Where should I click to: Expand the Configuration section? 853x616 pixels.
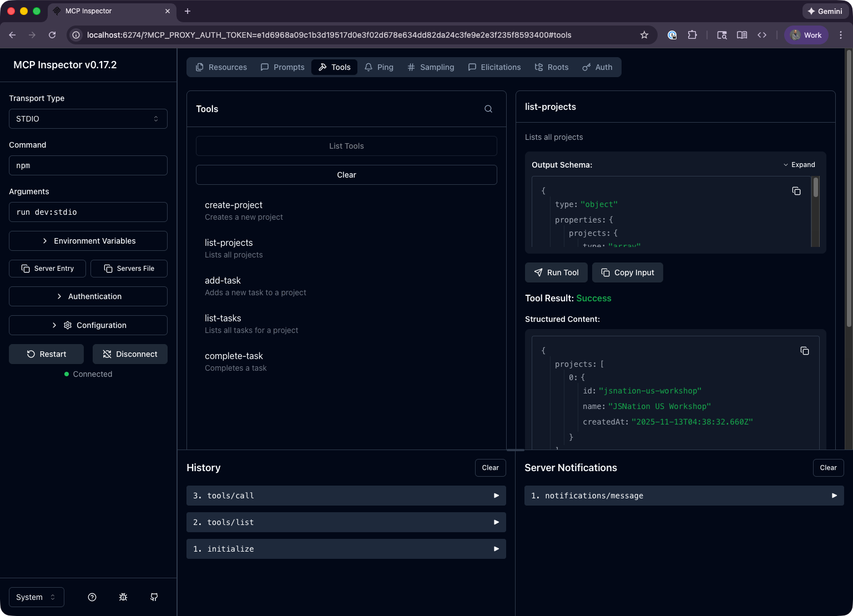[88, 325]
